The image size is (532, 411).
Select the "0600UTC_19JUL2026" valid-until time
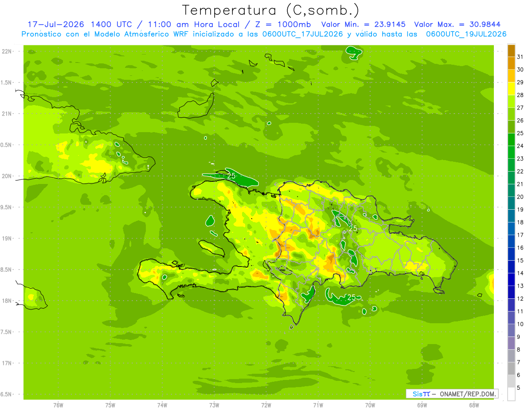tap(466, 34)
